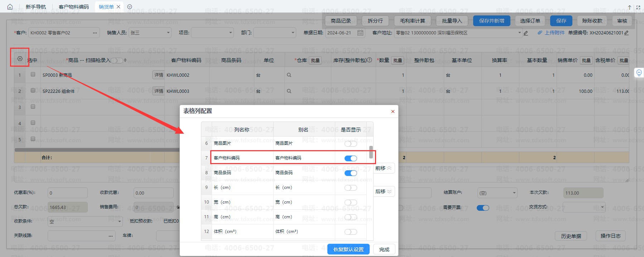Click the 恢复默认设置 button
644x257 pixels.
tap(348, 249)
